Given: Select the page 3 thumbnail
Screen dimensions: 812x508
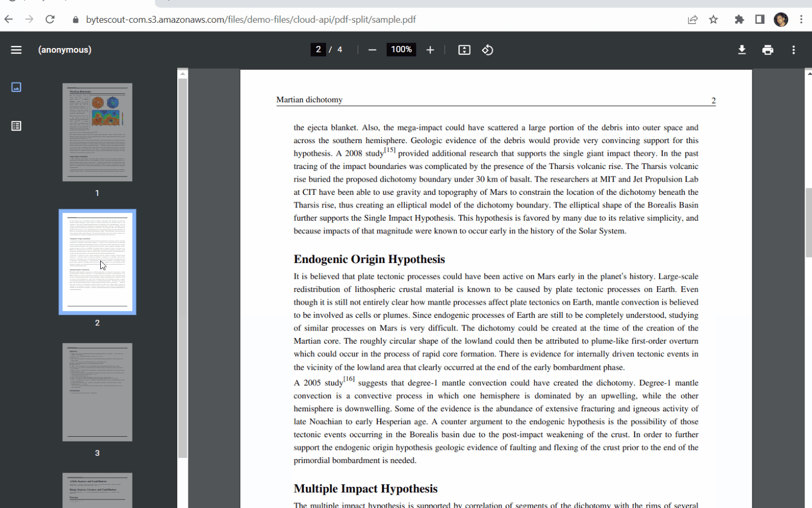Looking at the screenshot, I should [97, 392].
